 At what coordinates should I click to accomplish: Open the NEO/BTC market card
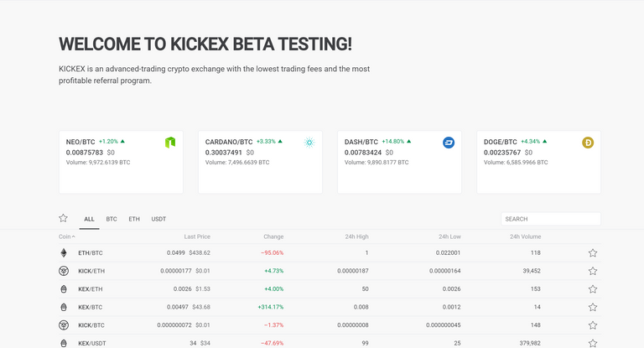(x=121, y=163)
